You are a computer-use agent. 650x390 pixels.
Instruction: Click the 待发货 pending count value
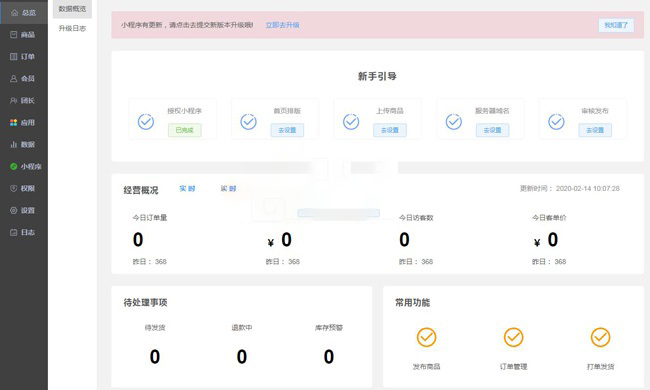tap(155, 357)
